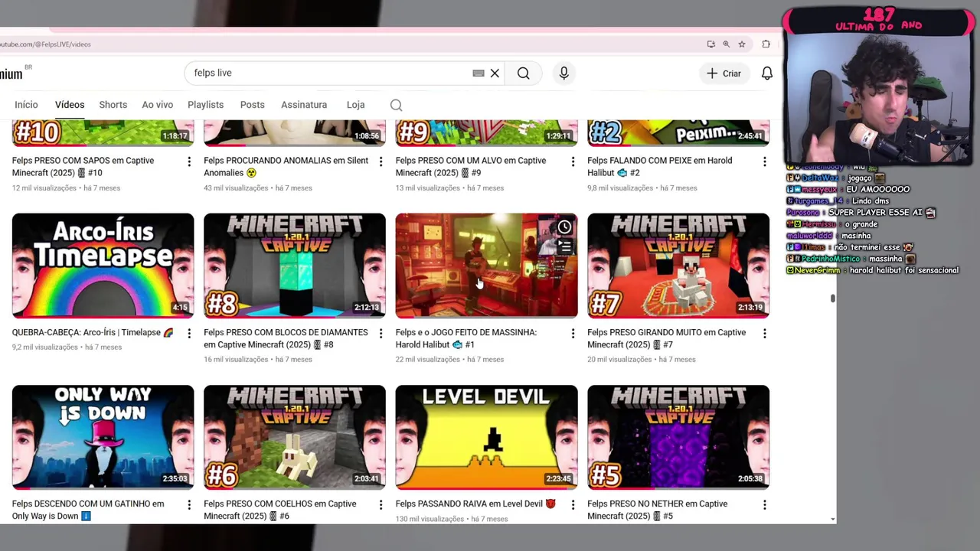980x551 pixels.
Task: Open the Loja tab
Action: click(x=355, y=105)
